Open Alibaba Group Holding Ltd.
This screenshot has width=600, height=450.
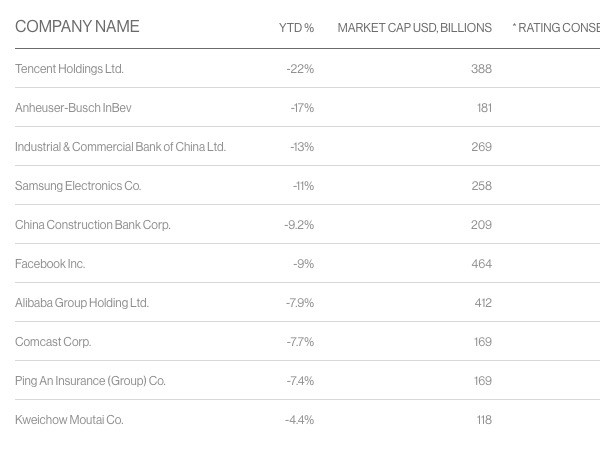pos(82,303)
